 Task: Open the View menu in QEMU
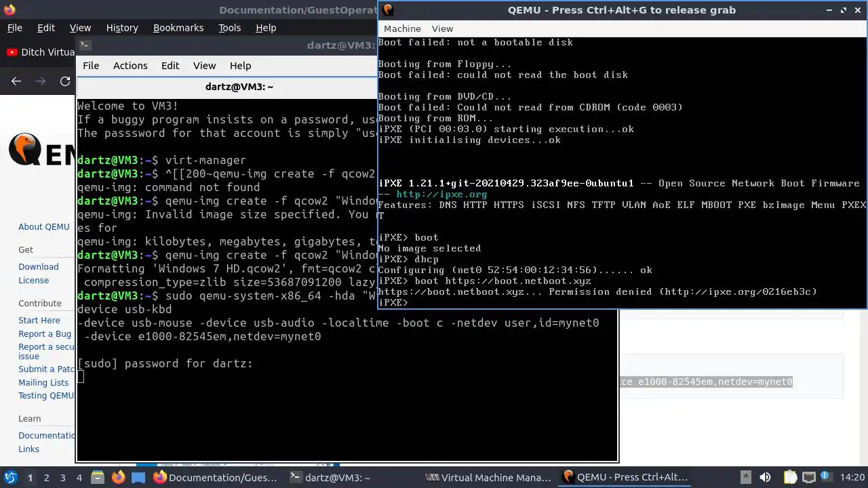[442, 28]
